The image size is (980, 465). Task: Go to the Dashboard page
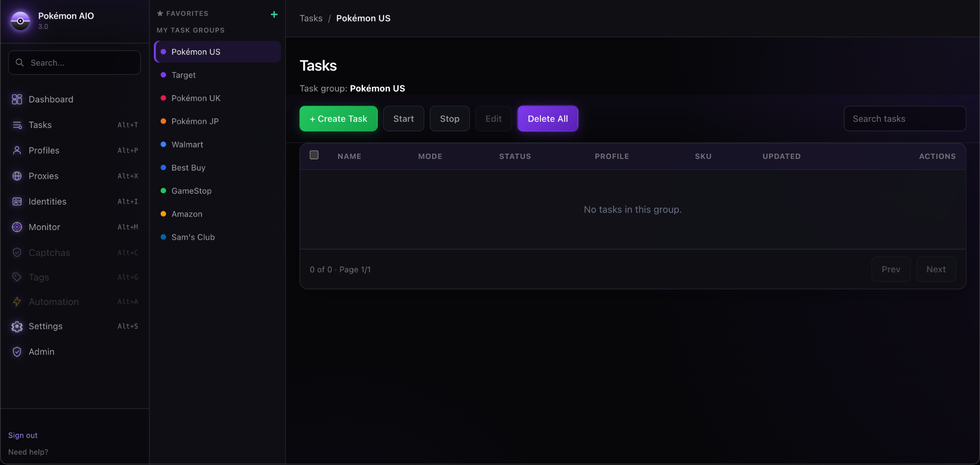pyautogui.click(x=74, y=99)
